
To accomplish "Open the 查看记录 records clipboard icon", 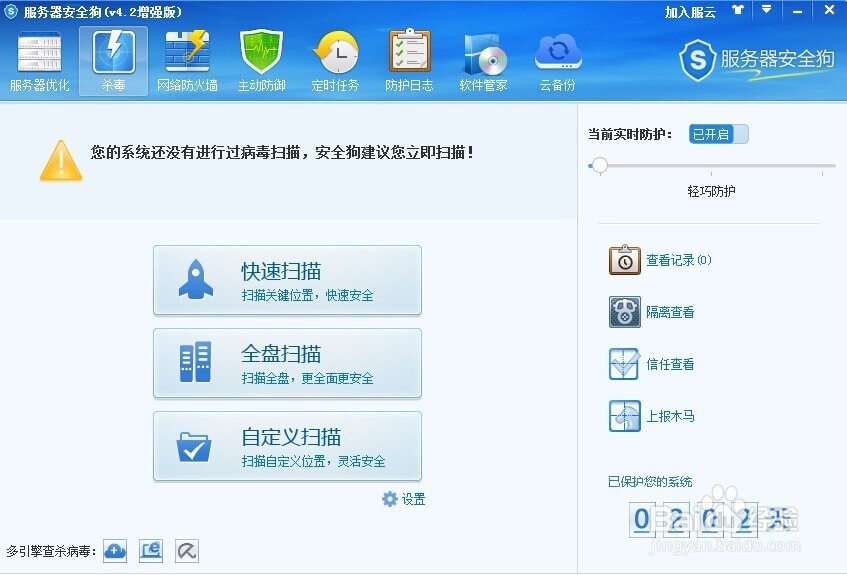I will click(624, 260).
